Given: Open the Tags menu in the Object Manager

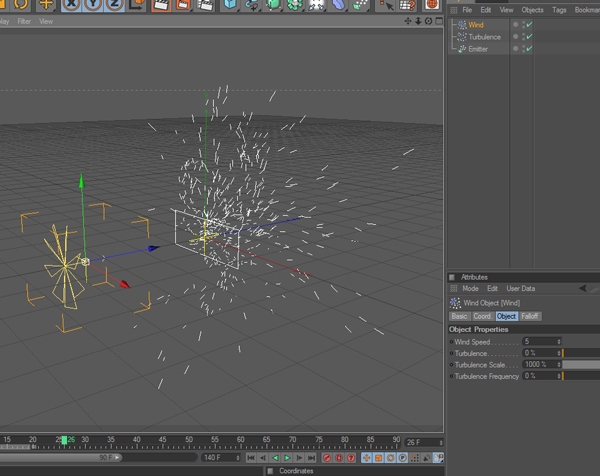Looking at the screenshot, I should (x=559, y=10).
